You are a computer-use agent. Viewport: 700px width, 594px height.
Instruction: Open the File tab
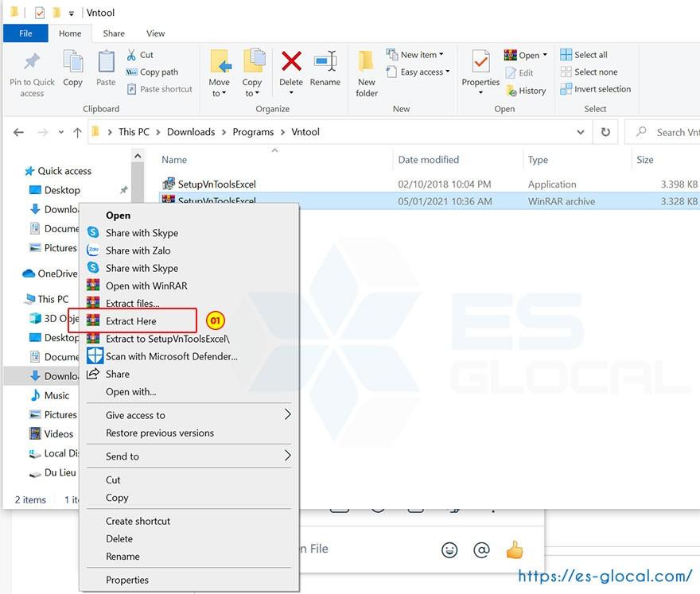click(x=25, y=33)
